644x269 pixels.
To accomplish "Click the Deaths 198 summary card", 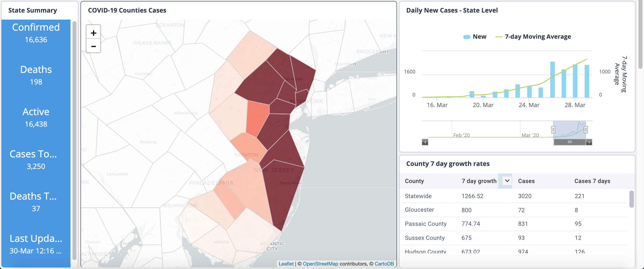I will pyautogui.click(x=36, y=75).
